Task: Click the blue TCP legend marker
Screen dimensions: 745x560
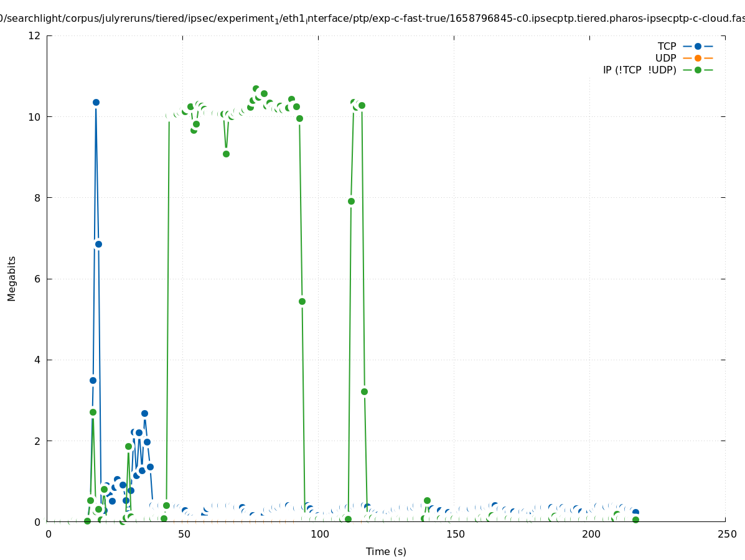Action: (698, 46)
